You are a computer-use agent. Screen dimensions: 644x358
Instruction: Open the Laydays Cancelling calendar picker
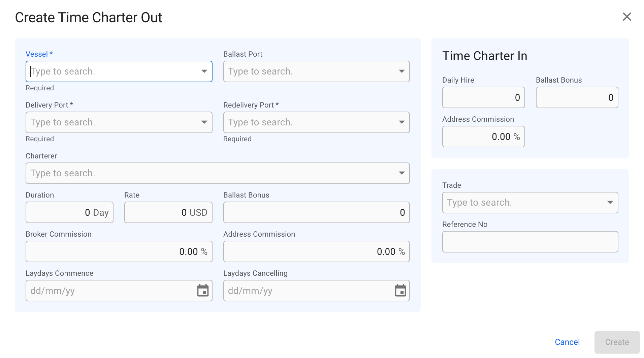point(400,291)
